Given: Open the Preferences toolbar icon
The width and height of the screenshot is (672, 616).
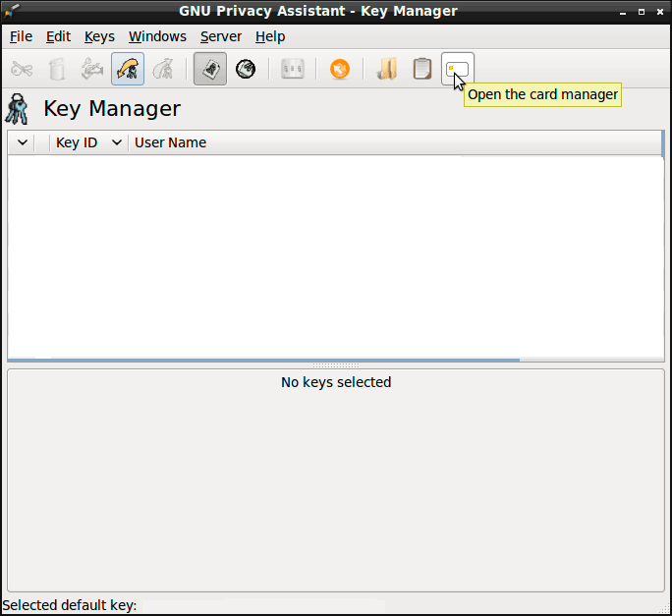Looking at the screenshot, I should (293, 69).
